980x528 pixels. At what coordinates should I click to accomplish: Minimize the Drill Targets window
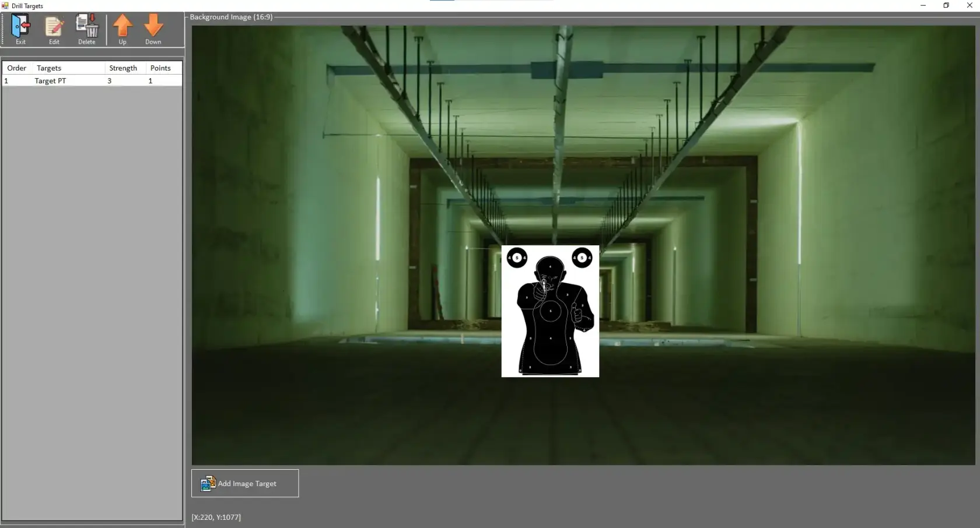tap(922, 5)
